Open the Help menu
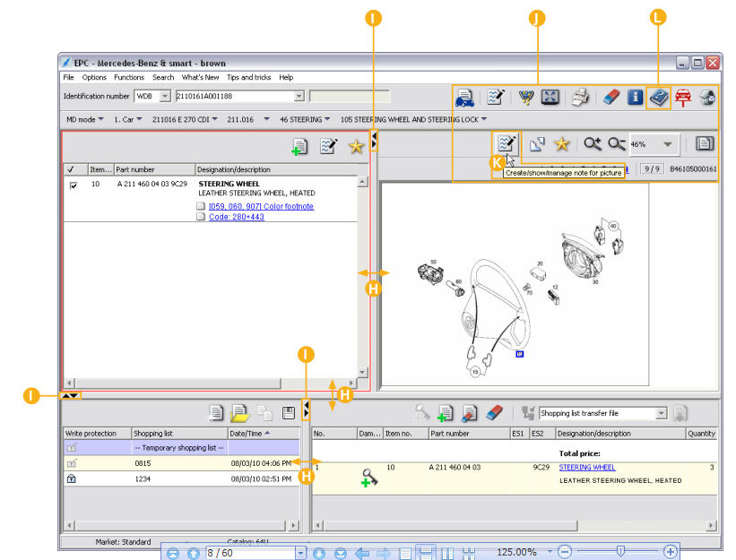The width and height of the screenshot is (736, 560). click(x=286, y=77)
